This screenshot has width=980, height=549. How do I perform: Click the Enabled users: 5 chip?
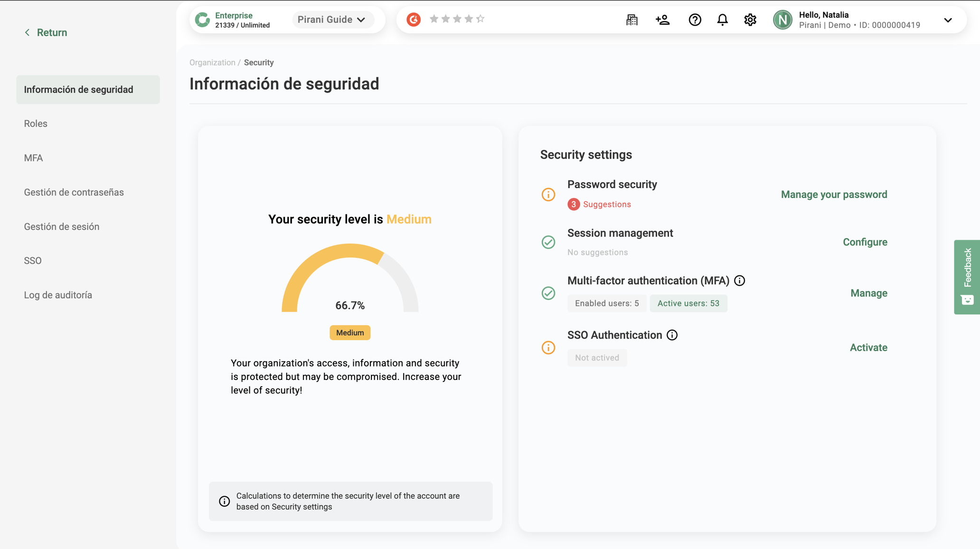click(x=607, y=303)
